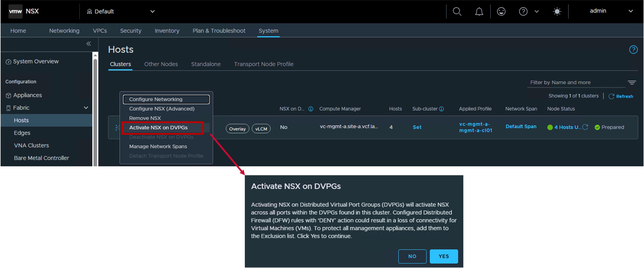Open the notifications bell icon
The height and width of the screenshot is (268, 644).
coord(479,11)
